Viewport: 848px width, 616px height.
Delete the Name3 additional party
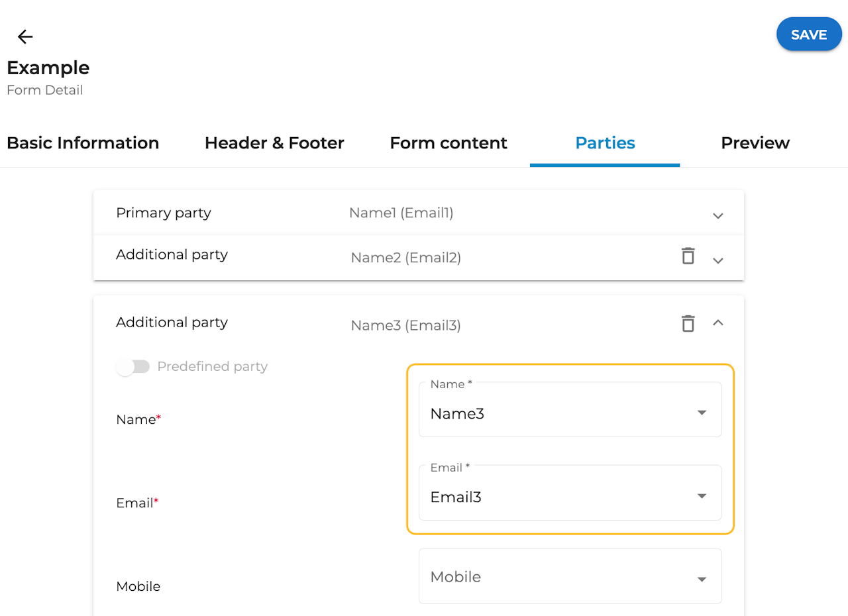tap(688, 323)
